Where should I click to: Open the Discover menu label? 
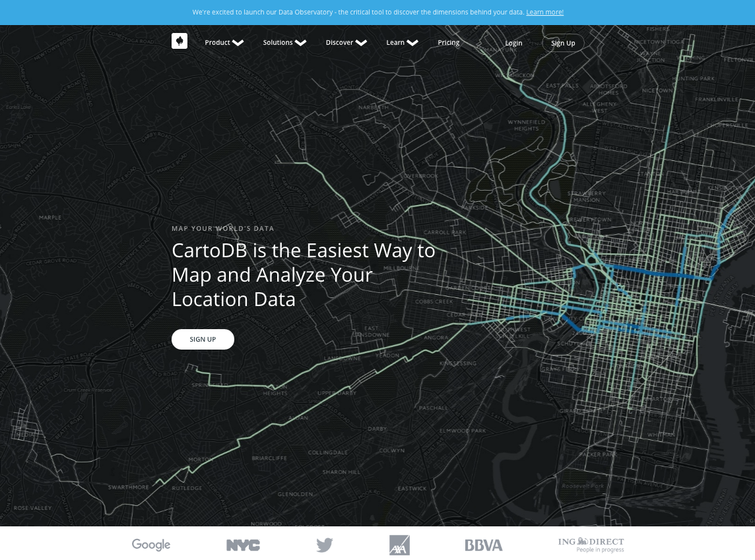point(339,42)
